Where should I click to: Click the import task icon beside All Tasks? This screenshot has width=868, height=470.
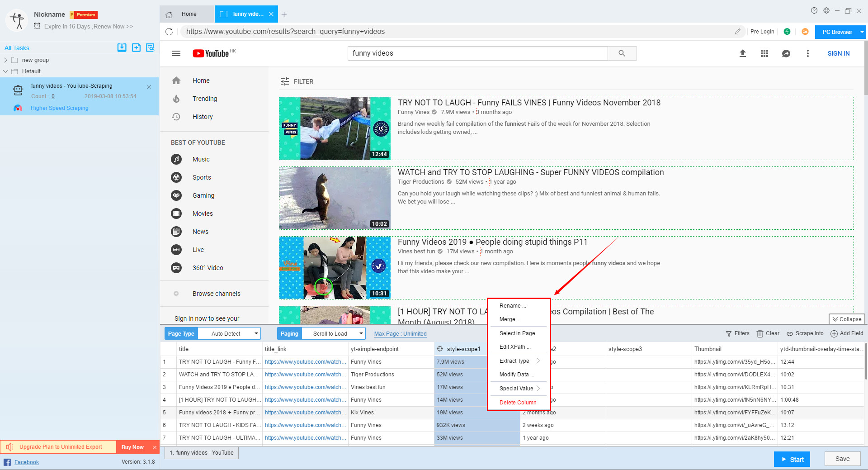tap(122, 47)
